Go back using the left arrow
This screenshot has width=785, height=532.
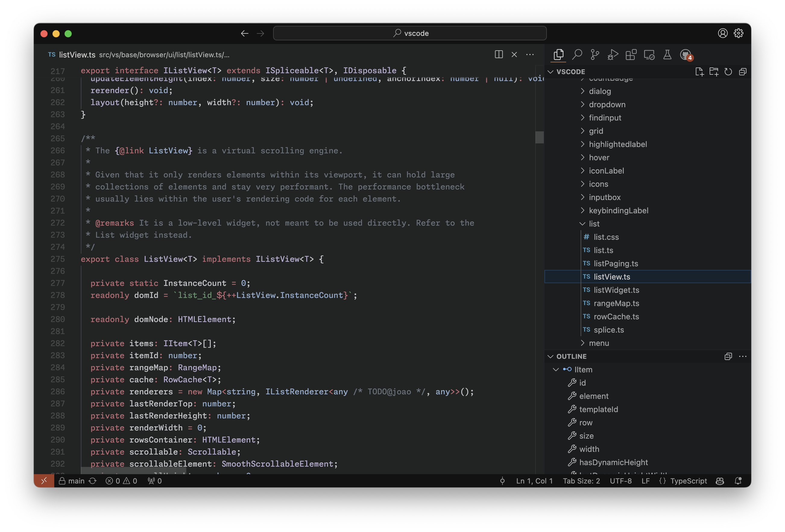[244, 33]
